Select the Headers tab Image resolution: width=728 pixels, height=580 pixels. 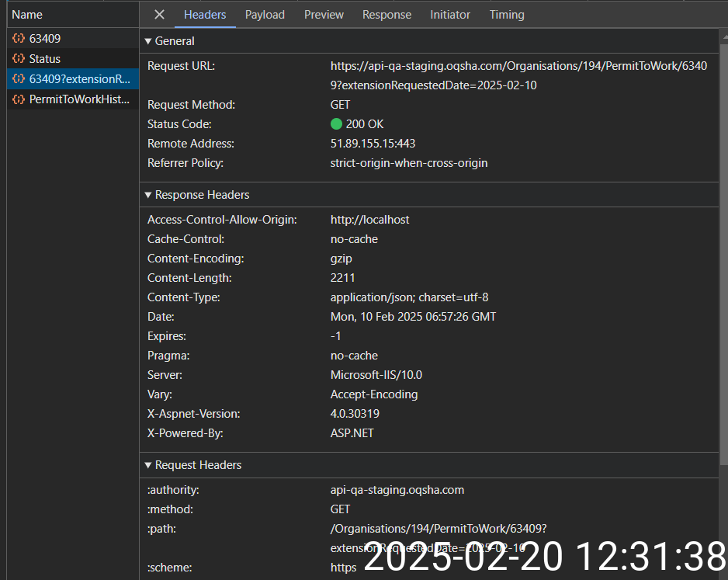pyautogui.click(x=205, y=15)
